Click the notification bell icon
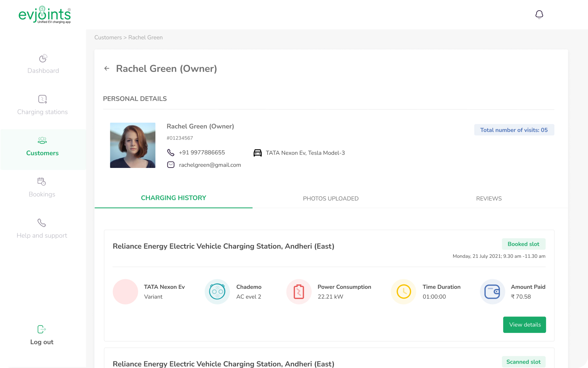 pos(539,15)
